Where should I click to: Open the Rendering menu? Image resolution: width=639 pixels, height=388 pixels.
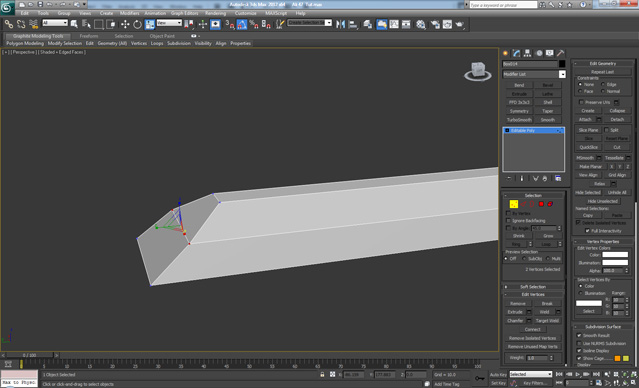[215, 13]
